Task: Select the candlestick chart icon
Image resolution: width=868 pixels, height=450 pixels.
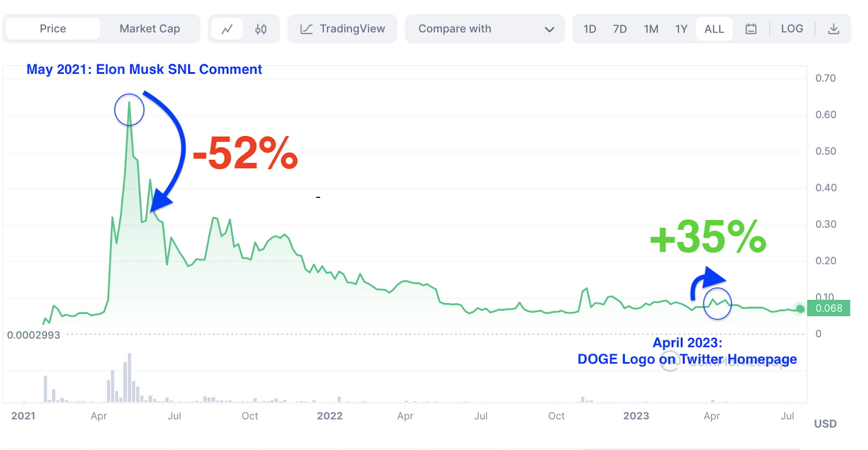Action: coord(261,29)
